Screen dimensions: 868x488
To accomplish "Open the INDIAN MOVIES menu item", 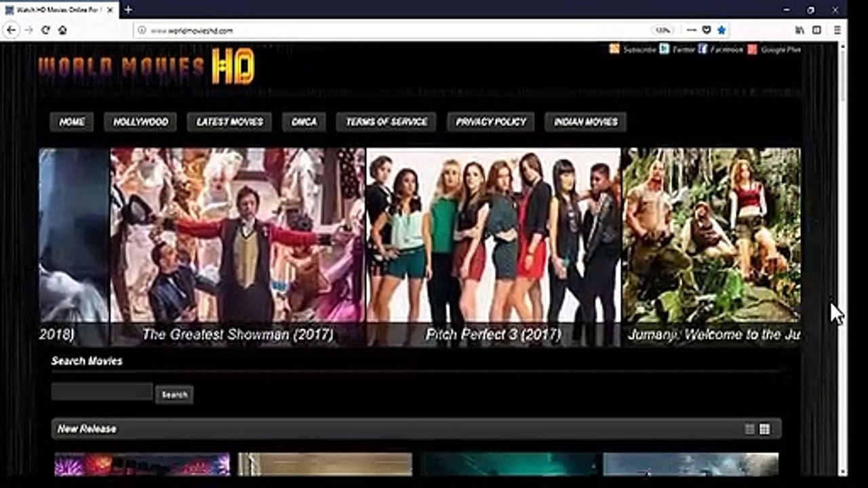I will tap(586, 122).
